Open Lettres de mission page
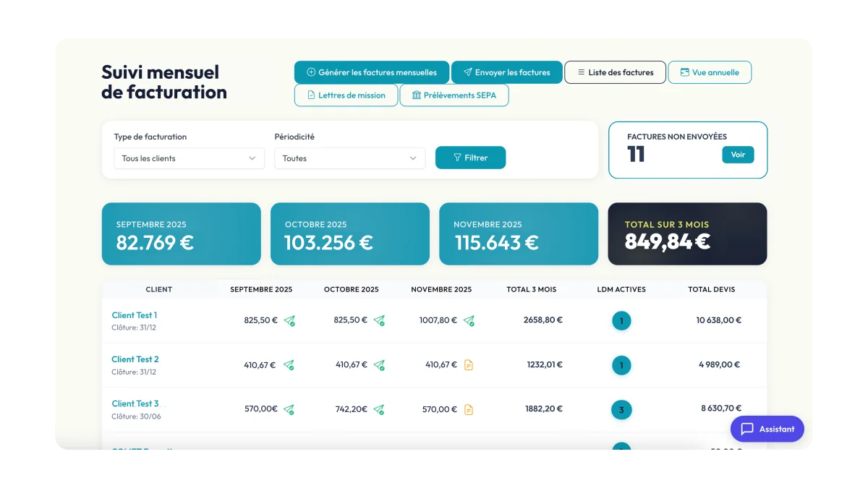This screenshot has height=488, width=868. tap(346, 95)
